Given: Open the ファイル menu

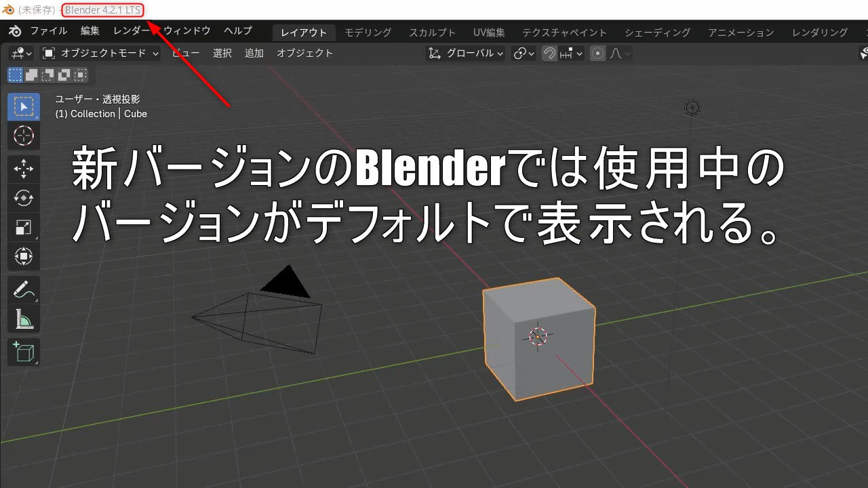Looking at the screenshot, I should 47,30.
